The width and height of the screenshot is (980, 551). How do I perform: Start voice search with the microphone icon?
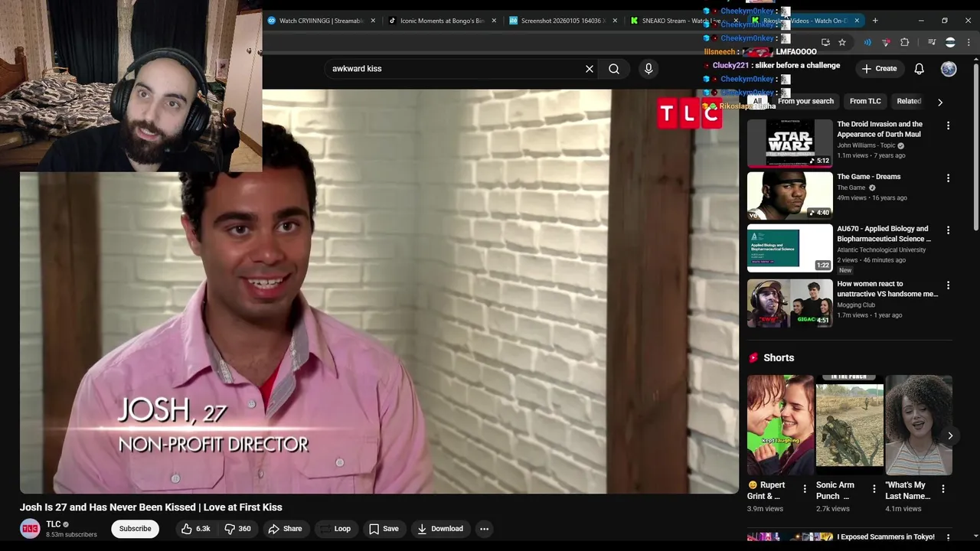point(648,69)
